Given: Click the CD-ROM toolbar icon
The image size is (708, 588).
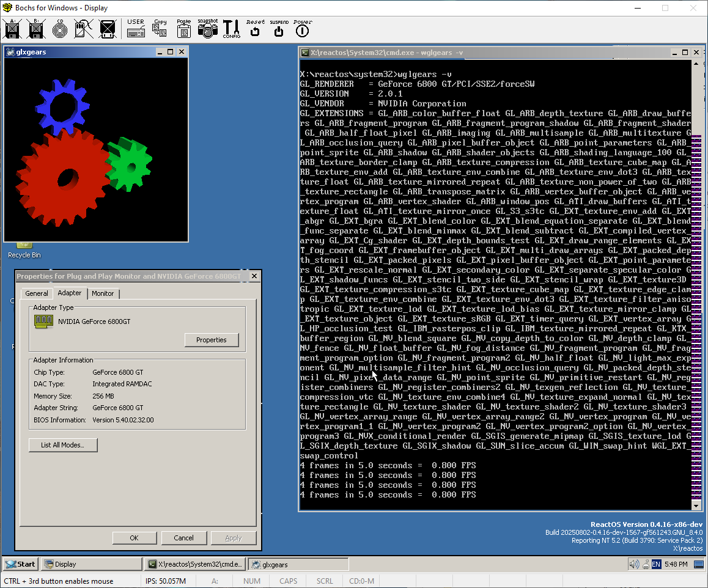Looking at the screenshot, I should (x=59, y=29).
